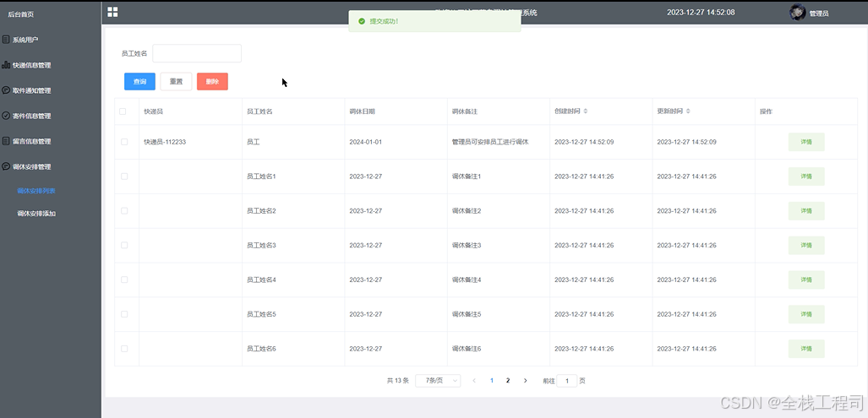
Task: Click the 提交成功 notification message
Action: point(385,21)
